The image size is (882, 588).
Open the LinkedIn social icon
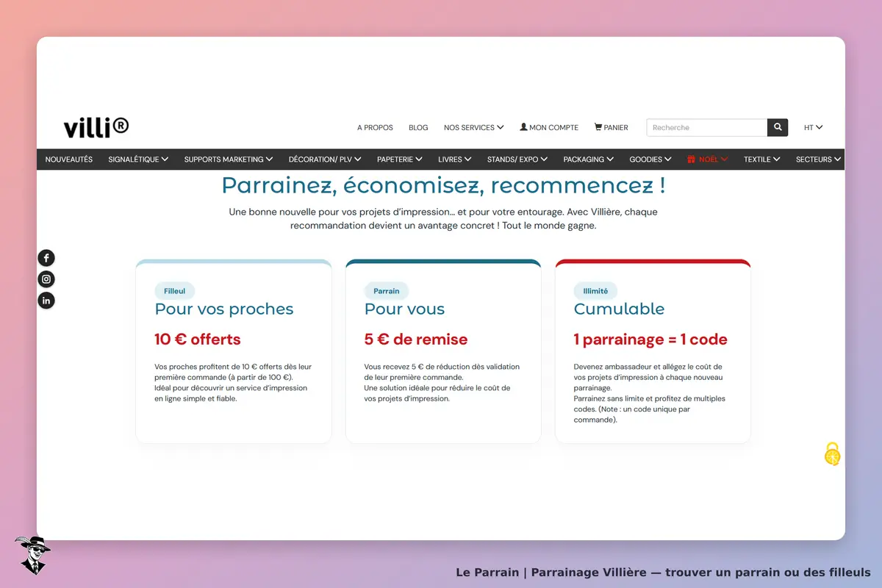coord(46,301)
